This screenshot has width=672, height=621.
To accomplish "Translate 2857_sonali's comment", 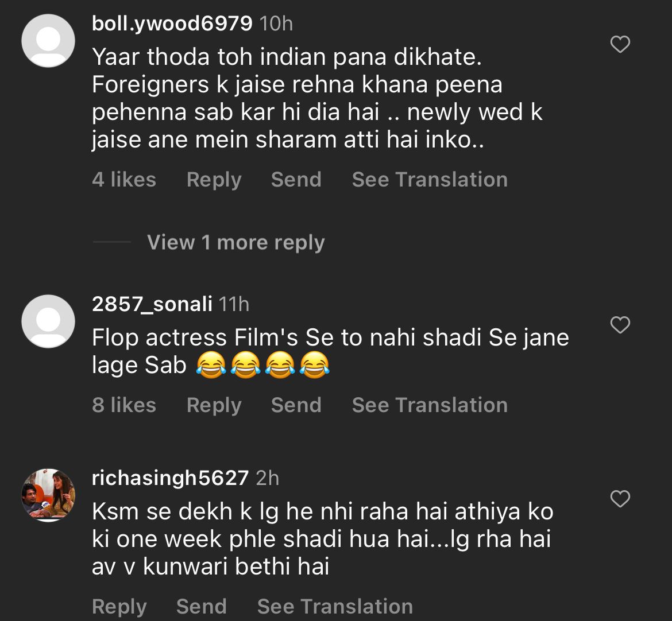I will tap(430, 405).
